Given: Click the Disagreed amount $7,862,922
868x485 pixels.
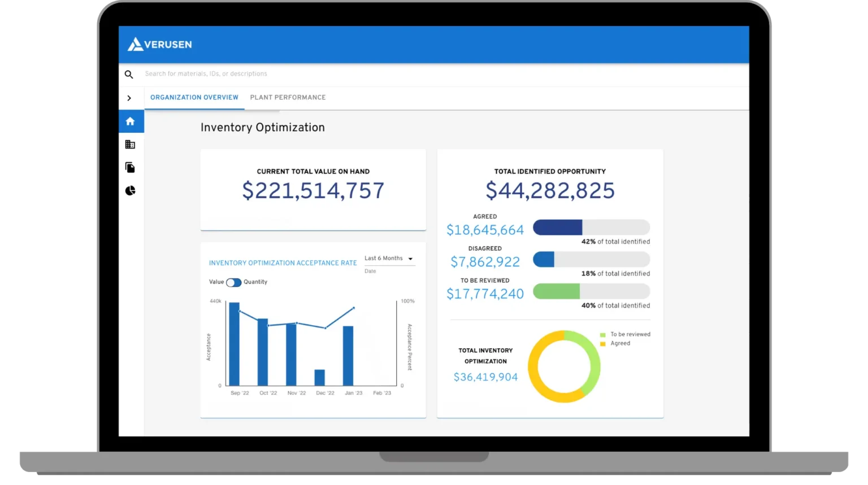Looking at the screenshot, I should [485, 262].
